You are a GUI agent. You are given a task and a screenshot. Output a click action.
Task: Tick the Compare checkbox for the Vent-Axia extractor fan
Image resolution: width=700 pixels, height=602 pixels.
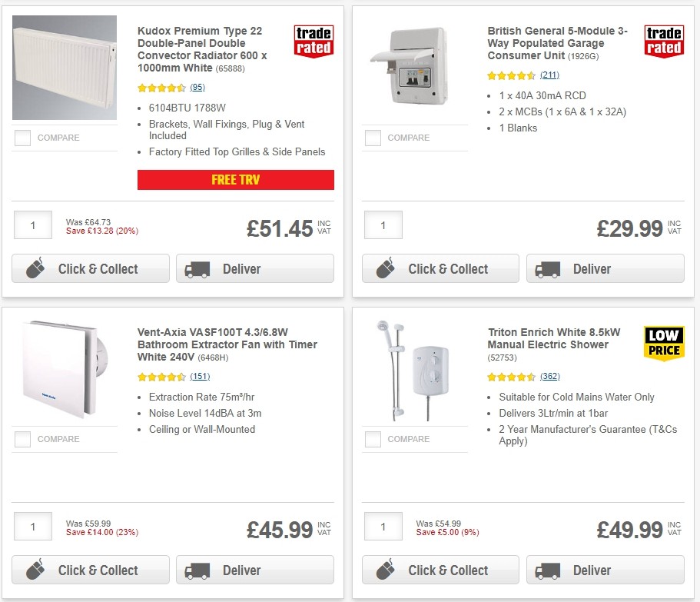tap(22, 439)
